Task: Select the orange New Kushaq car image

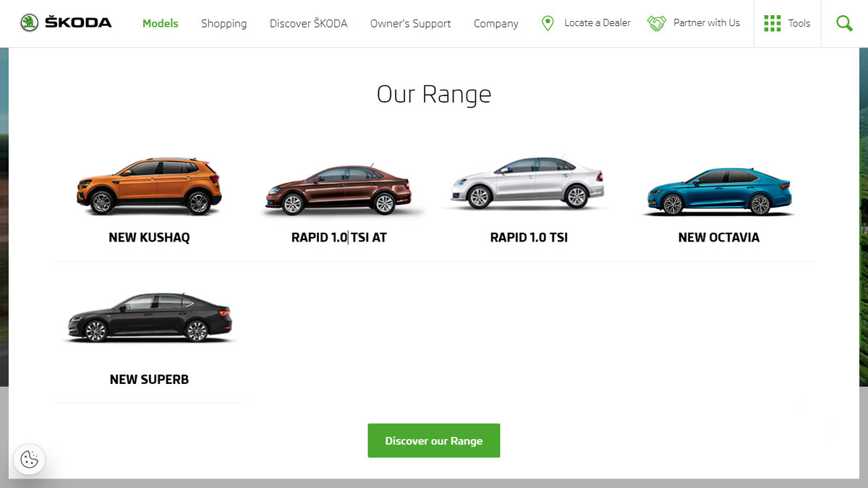Action: (x=149, y=187)
